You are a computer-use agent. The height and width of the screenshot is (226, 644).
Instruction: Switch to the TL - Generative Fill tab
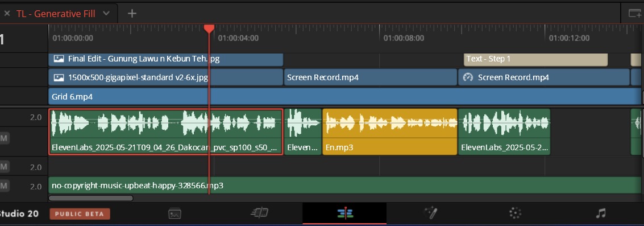(x=56, y=14)
